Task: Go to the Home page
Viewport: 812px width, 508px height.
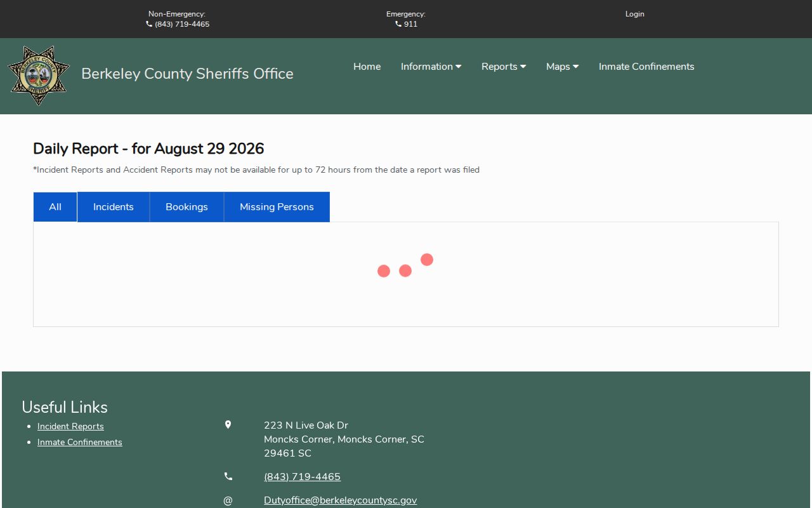Action: 367,67
